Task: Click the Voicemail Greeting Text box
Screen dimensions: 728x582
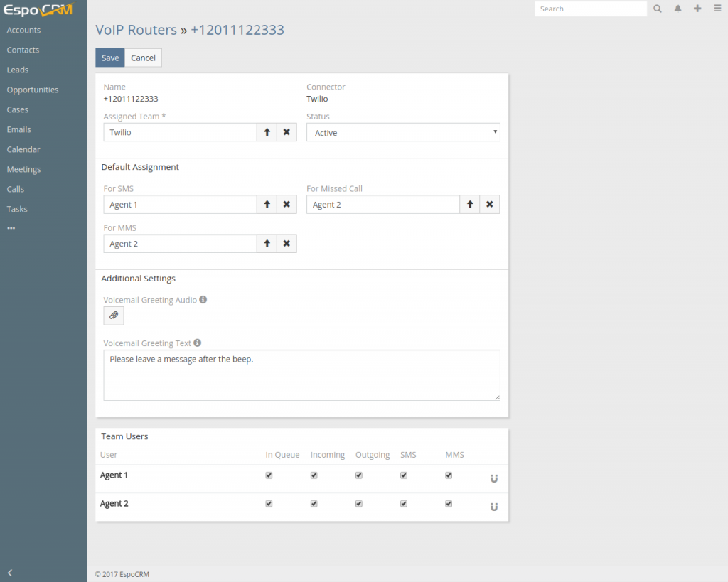Action: [301, 375]
